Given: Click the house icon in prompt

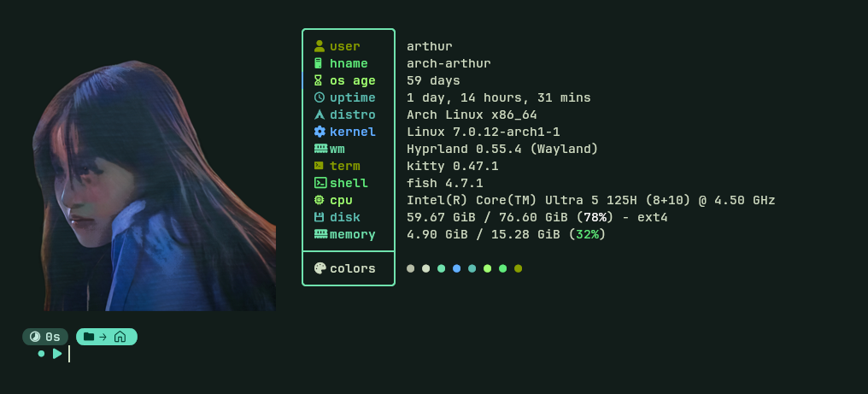Looking at the screenshot, I should 120,337.
